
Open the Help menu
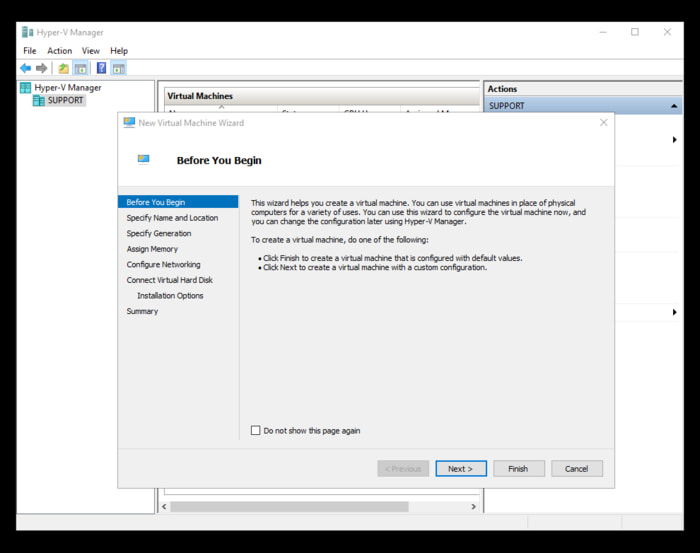pyautogui.click(x=119, y=51)
